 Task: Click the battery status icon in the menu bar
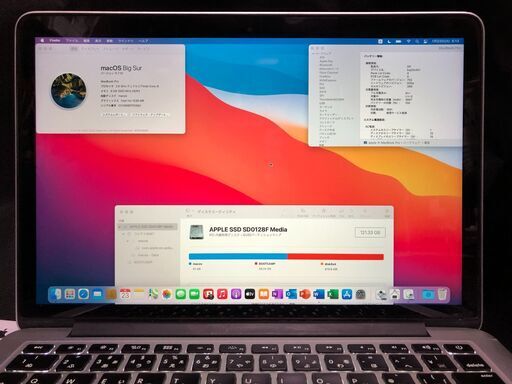pos(398,41)
